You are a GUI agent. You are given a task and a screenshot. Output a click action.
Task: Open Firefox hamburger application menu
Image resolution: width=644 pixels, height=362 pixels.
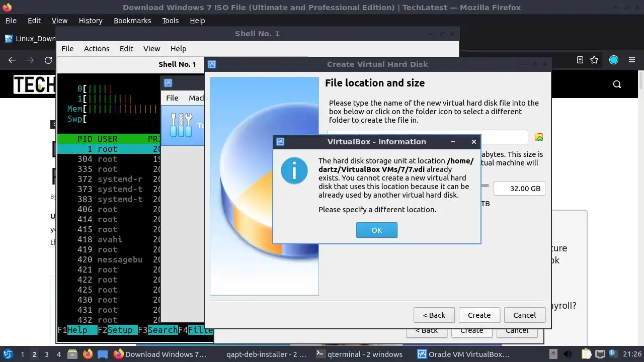(x=632, y=60)
